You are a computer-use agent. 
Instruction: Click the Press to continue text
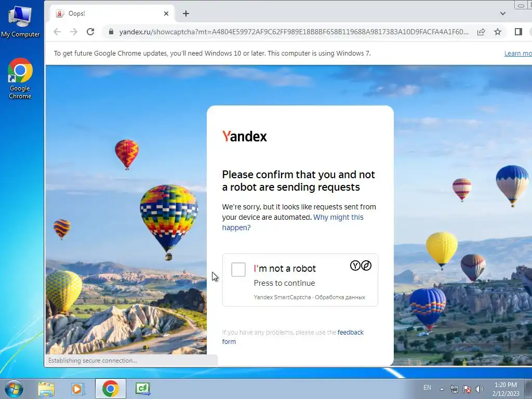click(x=284, y=283)
